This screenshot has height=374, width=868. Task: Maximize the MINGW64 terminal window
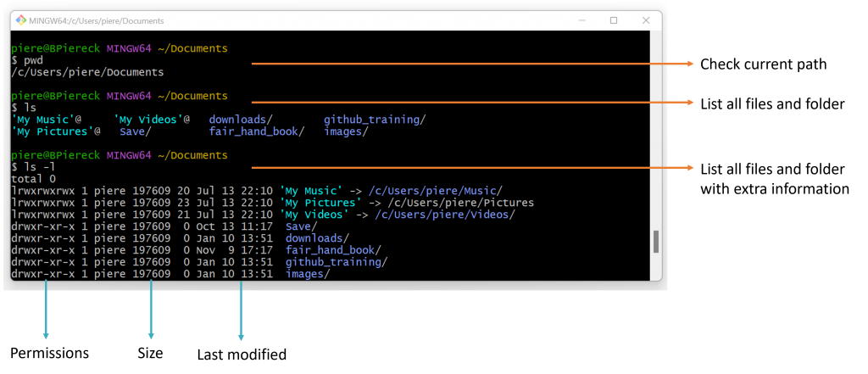click(x=614, y=20)
